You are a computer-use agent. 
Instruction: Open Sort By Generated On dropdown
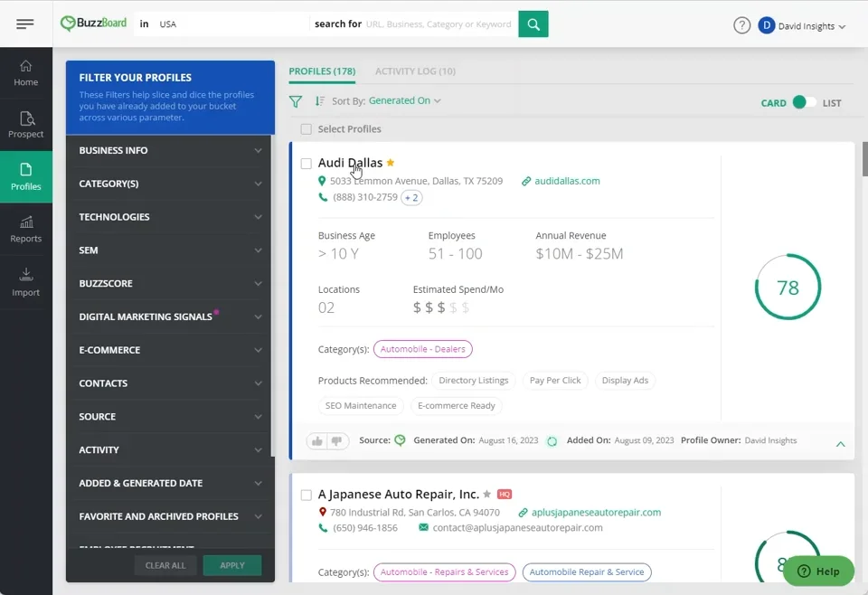tap(405, 100)
